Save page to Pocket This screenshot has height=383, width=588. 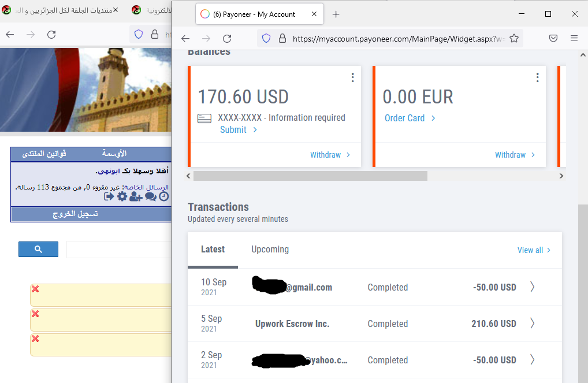(553, 38)
